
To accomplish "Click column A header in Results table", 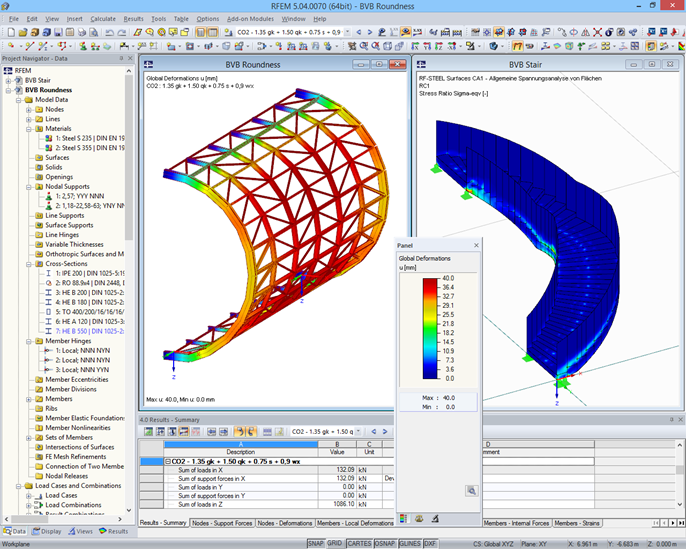I will 241,444.
